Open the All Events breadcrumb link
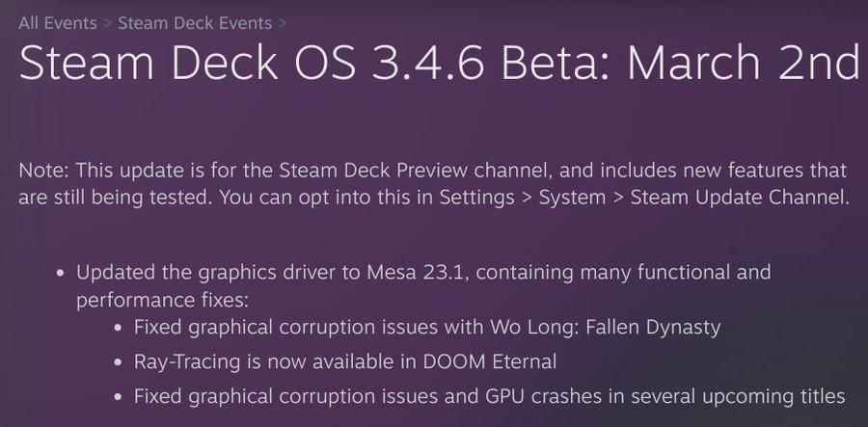Image resolution: width=868 pixels, height=427 pixels. click(x=55, y=21)
